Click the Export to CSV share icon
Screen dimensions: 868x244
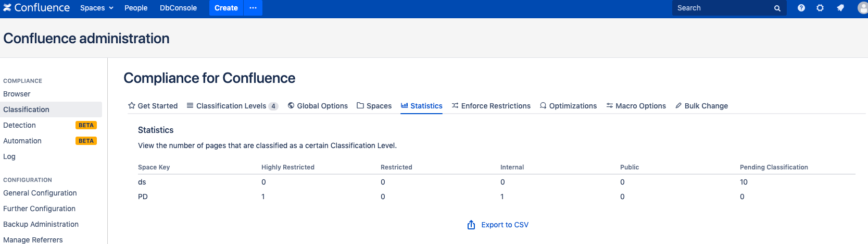coord(471,225)
